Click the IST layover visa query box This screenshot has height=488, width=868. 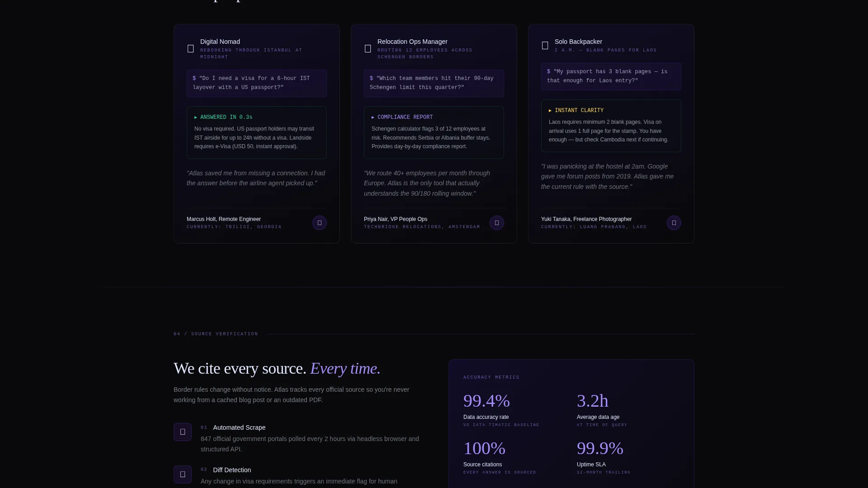[x=257, y=83]
